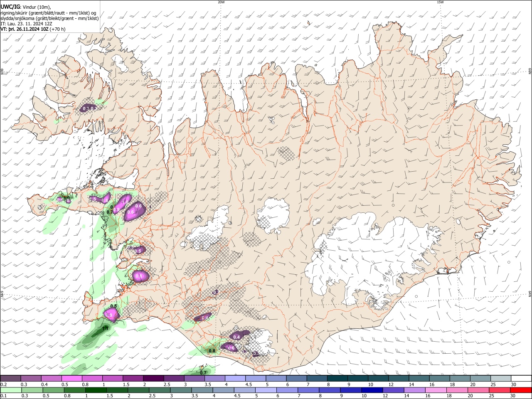Viewport: 532px width, 399px height.
Task: Click the 'UWC/IG: Vindur (10m)' title text
Action: (x=26, y=7)
